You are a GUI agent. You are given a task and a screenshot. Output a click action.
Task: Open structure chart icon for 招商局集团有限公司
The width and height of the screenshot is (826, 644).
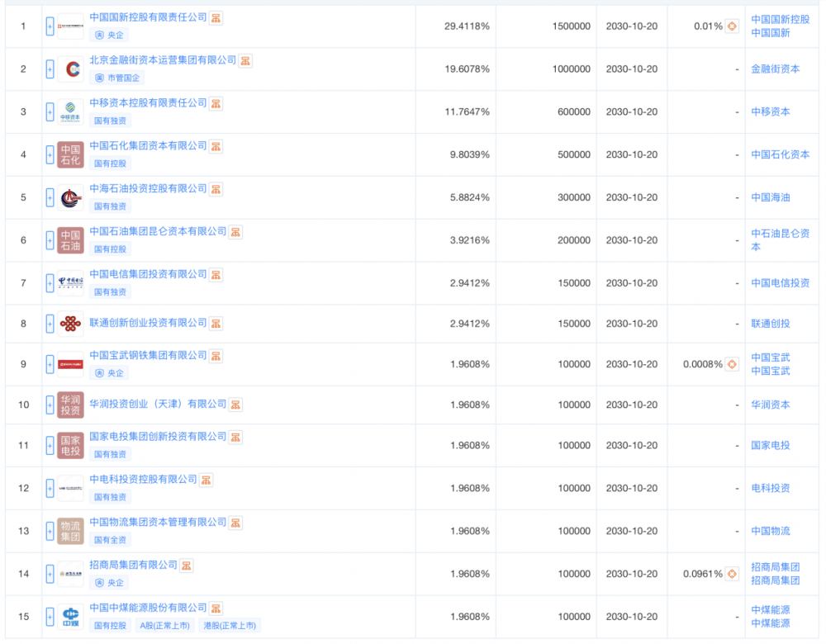(187, 566)
